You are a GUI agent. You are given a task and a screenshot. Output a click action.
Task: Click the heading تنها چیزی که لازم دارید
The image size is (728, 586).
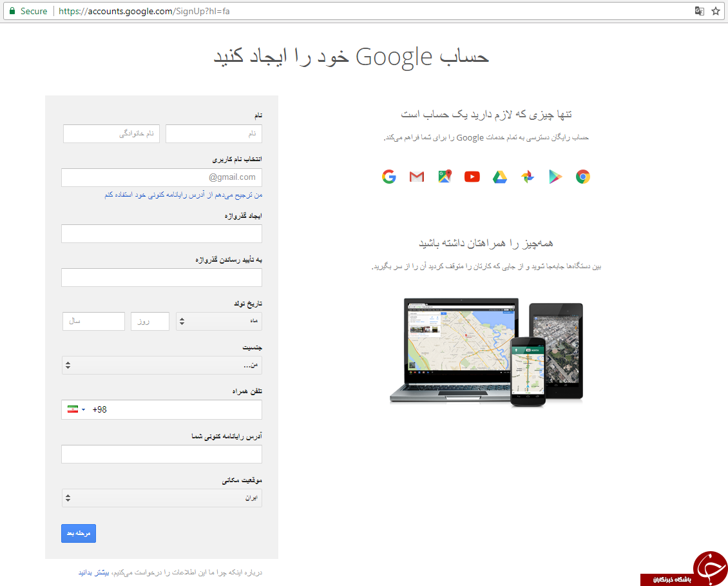486,114
